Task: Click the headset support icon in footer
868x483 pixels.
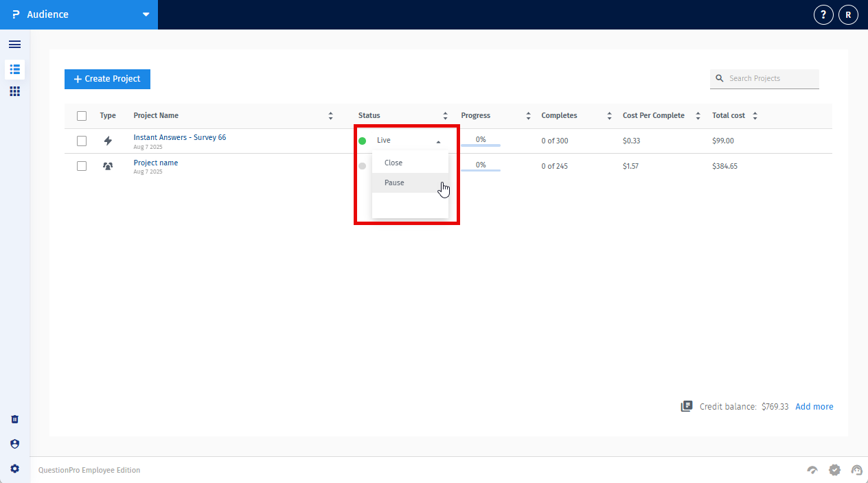Action: point(856,470)
